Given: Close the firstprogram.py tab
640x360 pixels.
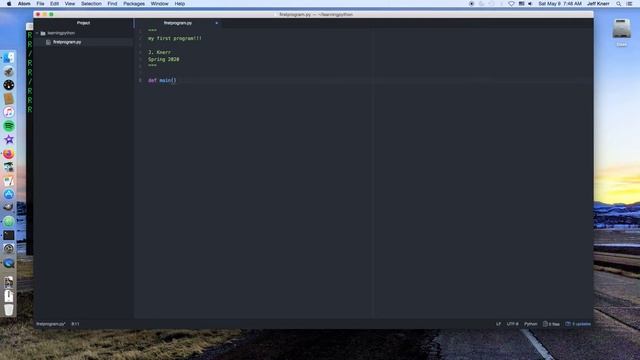Looking at the screenshot, I should click(x=216, y=23).
